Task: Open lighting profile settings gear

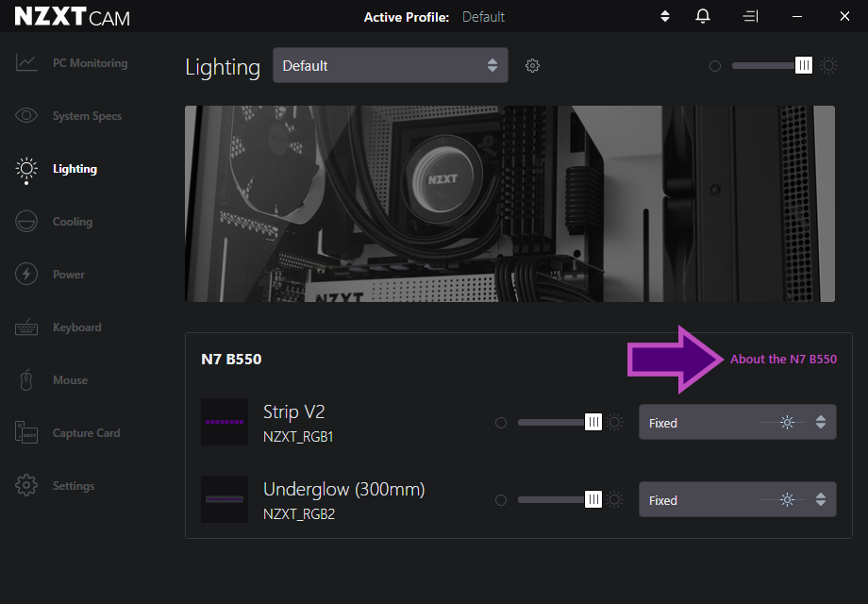Action: pyautogui.click(x=532, y=66)
